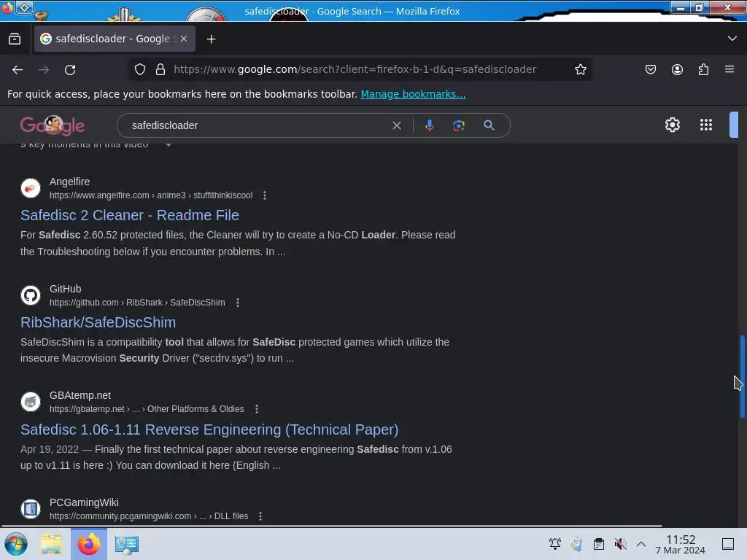Click the page vertical scrollbar thumb
Screen dimensions: 747x560
pos(742,376)
